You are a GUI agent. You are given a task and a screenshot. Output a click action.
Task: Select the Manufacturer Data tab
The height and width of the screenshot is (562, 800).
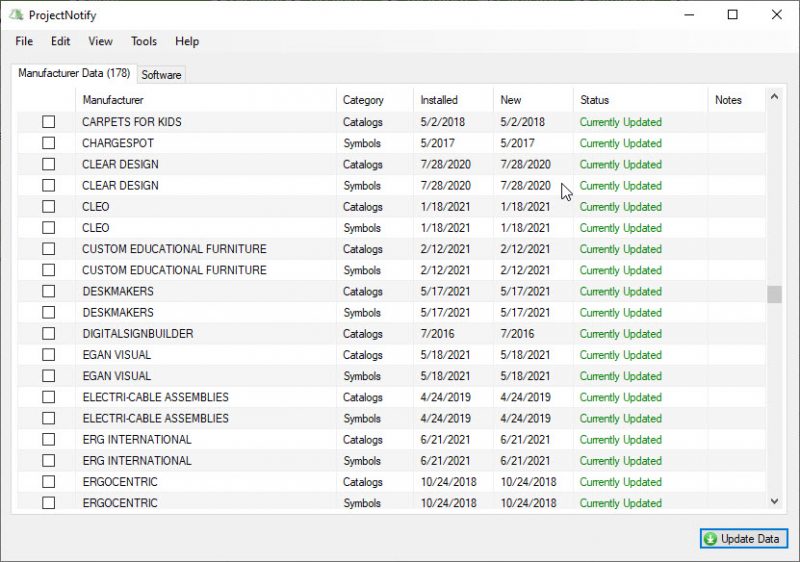74,73
